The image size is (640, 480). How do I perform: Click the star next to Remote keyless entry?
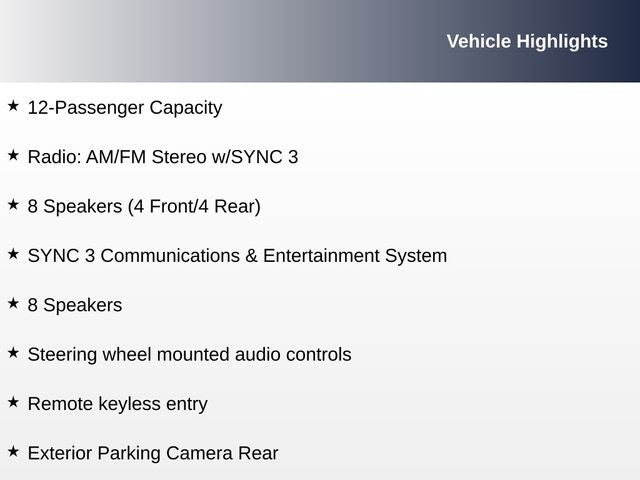(13, 402)
